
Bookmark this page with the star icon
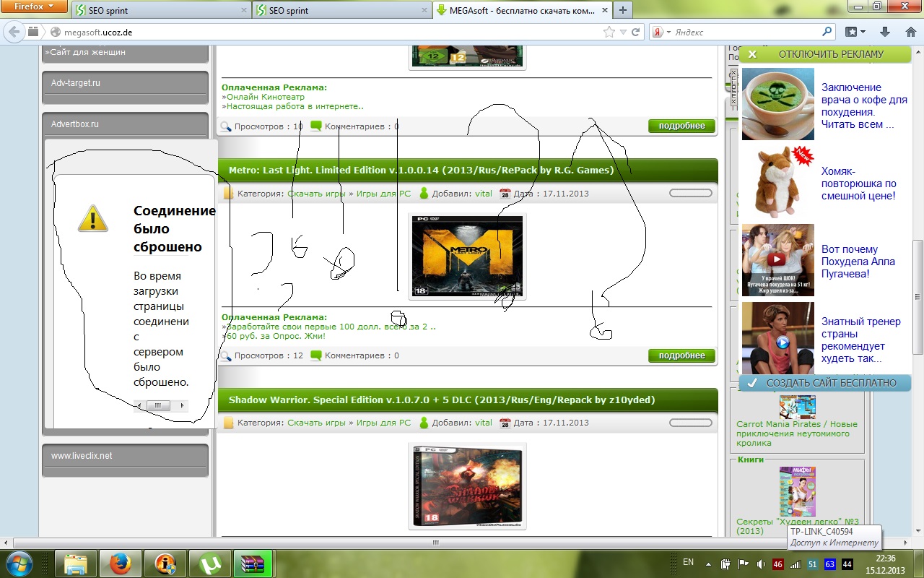(x=609, y=32)
